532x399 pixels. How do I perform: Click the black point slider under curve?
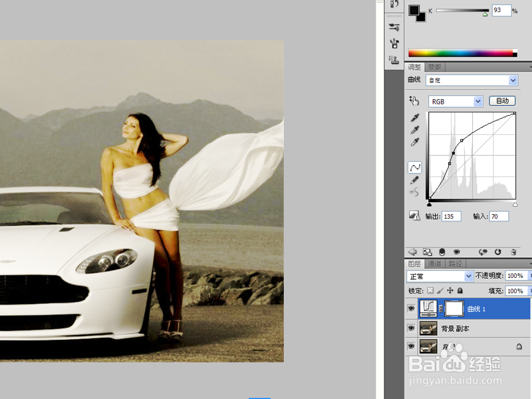(429, 204)
